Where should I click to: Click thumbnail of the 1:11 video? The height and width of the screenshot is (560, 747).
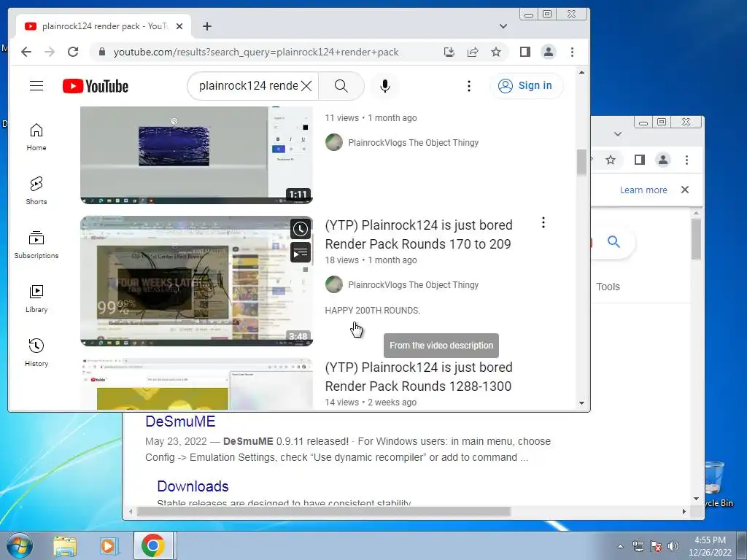(196, 155)
